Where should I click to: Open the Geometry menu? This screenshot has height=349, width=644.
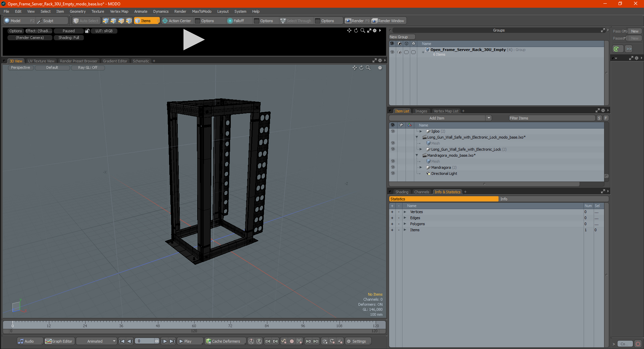pyautogui.click(x=77, y=11)
